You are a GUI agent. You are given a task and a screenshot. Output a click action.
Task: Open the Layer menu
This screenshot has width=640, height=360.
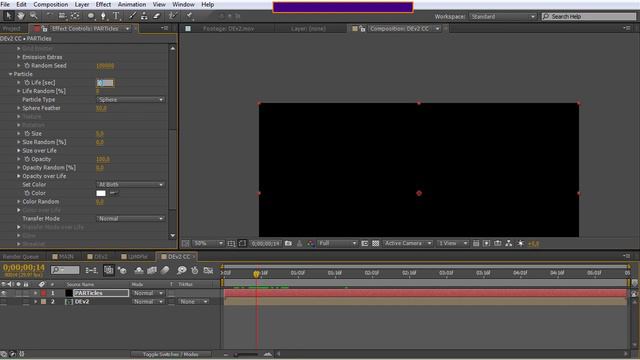(x=82, y=4)
